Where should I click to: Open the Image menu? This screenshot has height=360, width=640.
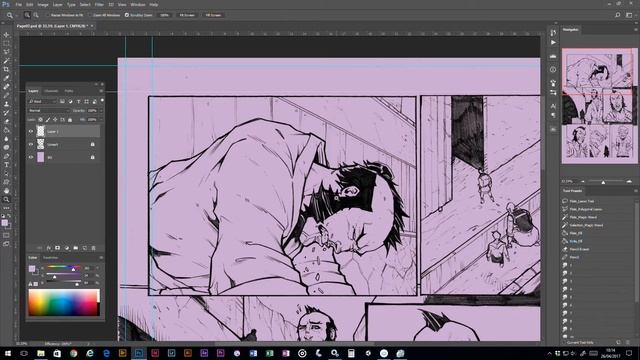pyautogui.click(x=43, y=4)
